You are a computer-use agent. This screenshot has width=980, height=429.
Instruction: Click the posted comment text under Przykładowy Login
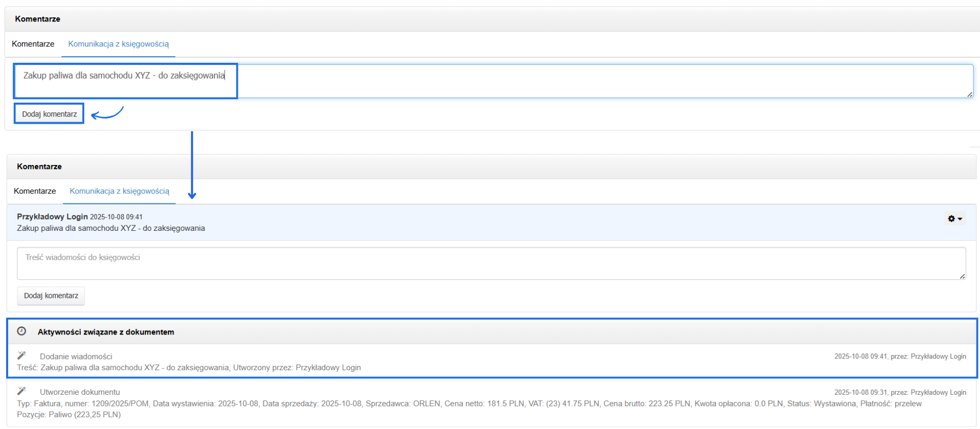(x=111, y=228)
